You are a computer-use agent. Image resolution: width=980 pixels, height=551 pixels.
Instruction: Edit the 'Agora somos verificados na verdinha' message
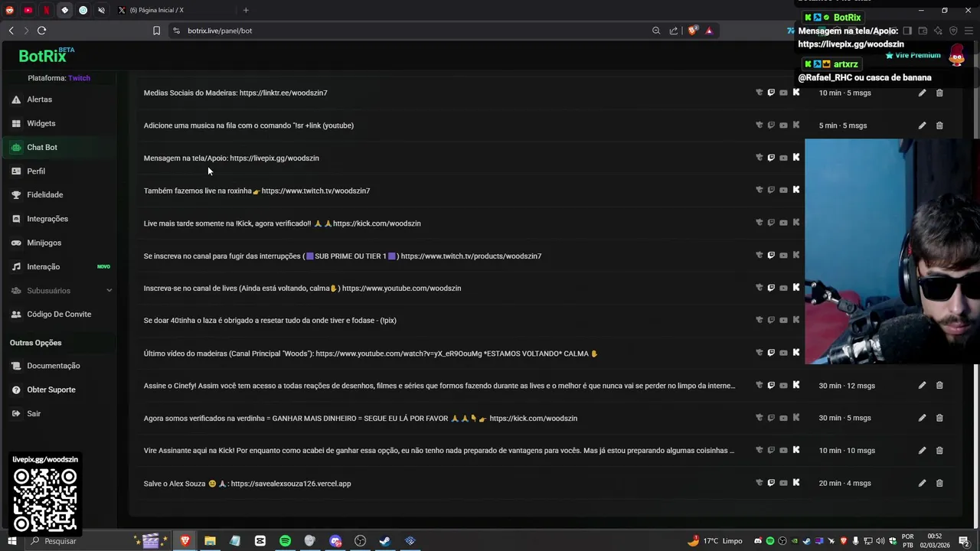tap(922, 418)
